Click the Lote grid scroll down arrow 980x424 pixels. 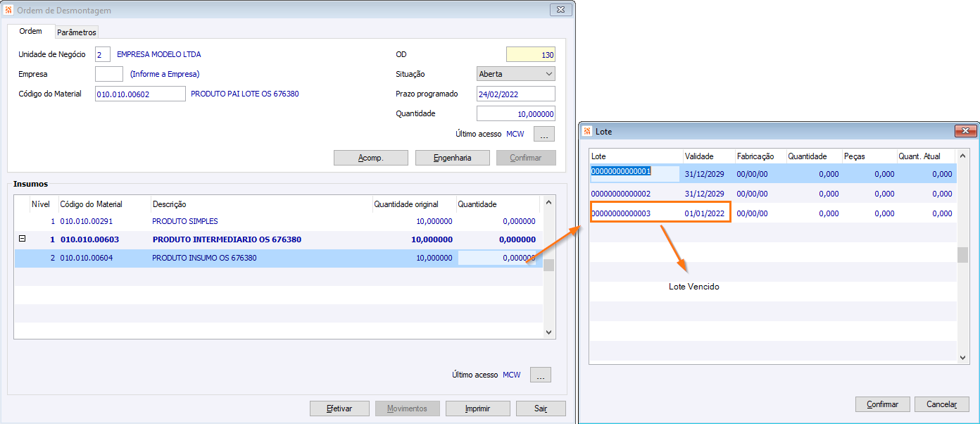963,357
